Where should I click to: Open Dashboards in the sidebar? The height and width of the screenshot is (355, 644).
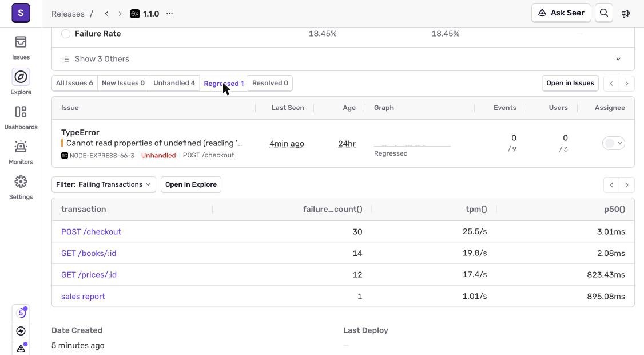pos(21,117)
